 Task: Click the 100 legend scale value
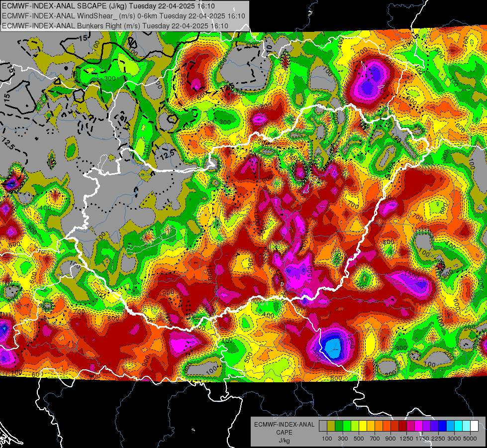point(327,439)
